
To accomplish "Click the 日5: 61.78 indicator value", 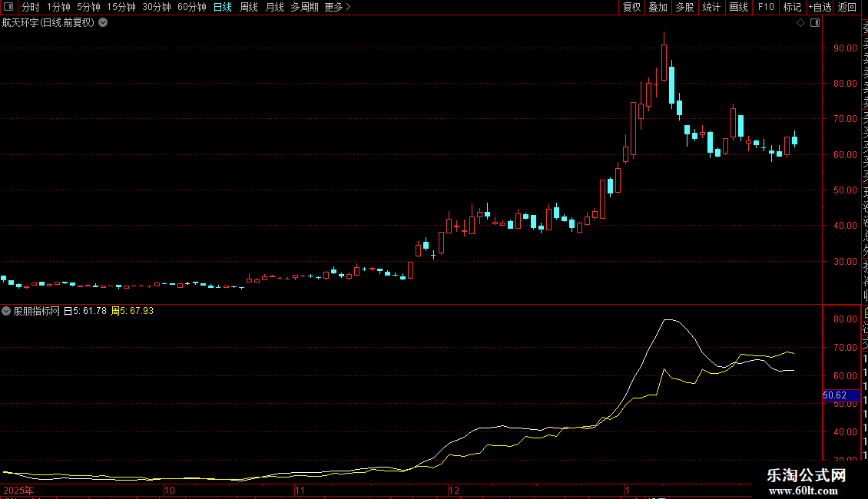I will coord(84,311).
